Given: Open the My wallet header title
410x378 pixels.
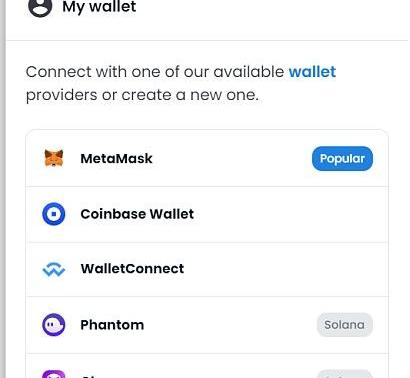Looking at the screenshot, I should [99, 7].
